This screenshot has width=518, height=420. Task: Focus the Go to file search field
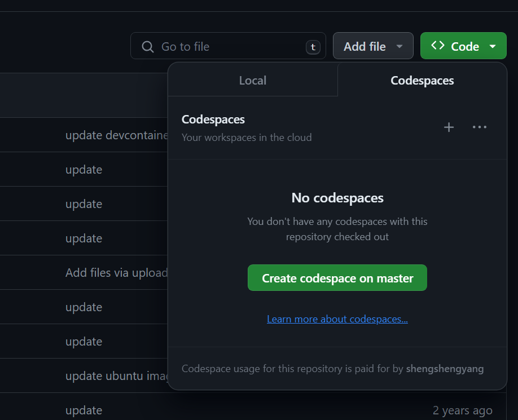click(x=226, y=47)
